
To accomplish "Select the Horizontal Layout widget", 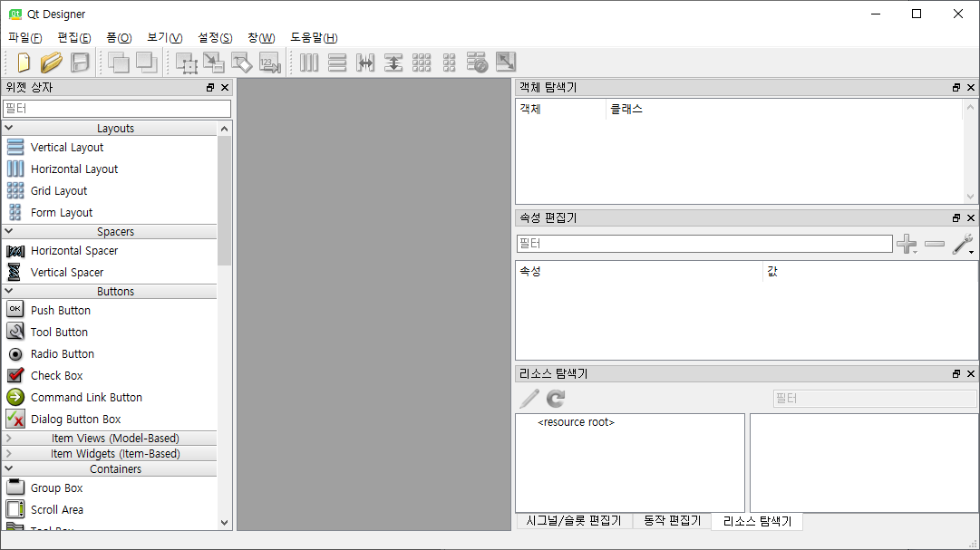I will coord(110,169).
